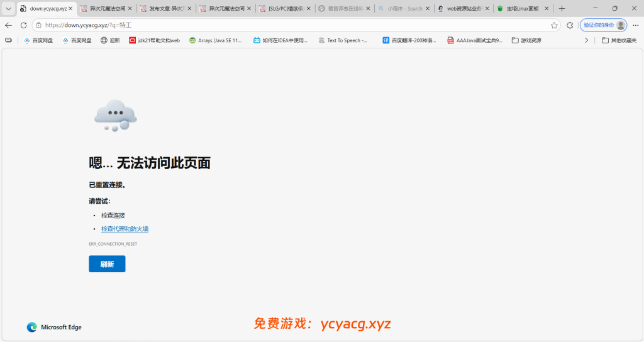Open the jdk21帮助文档web bookmark
Screen dimensions: 644x342
[155, 40]
